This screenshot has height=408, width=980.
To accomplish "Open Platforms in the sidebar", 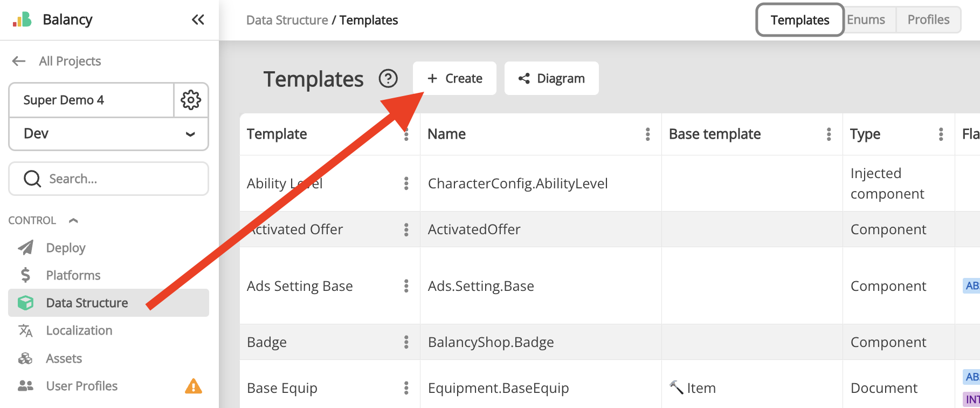I will point(73,275).
